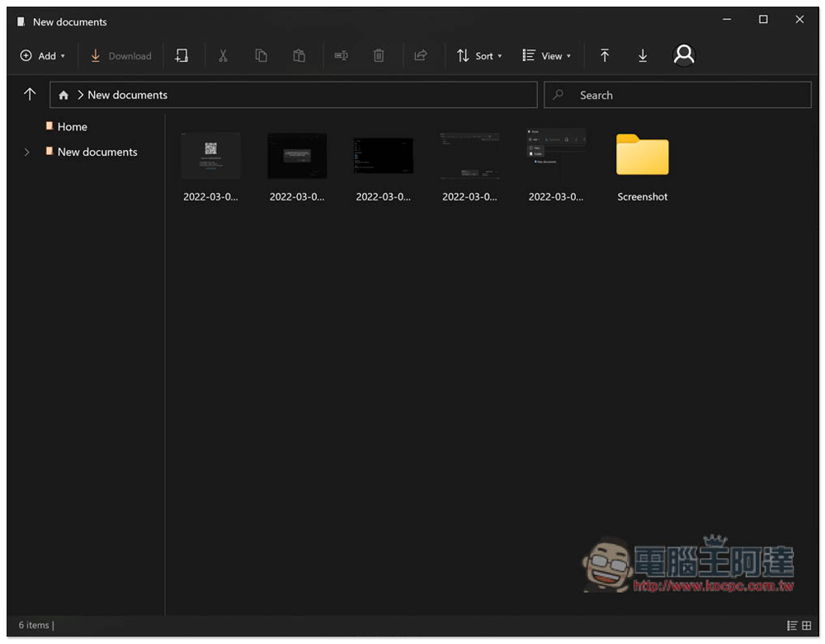
Task: Open the user account profile icon
Action: (x=684, y=55)
